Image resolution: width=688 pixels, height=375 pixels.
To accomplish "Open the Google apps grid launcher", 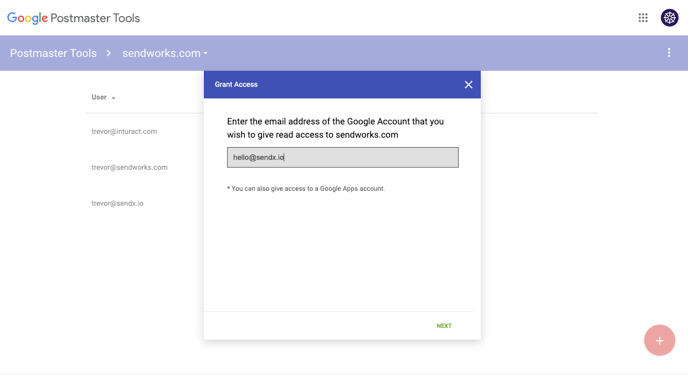I will coord(643,18).
